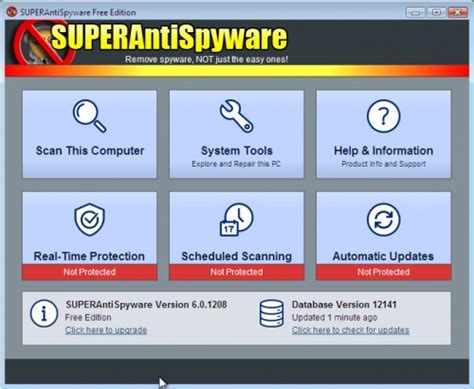Open the Automatic Updates label

(x=383, y=256)
